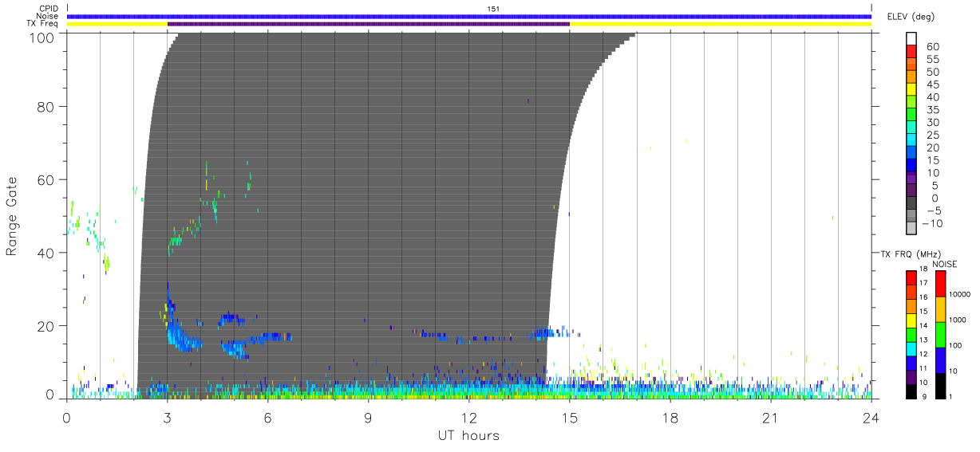The width and height of the screenshot is (980, 452).
Task: Click the red top segment of NOISE bar
Action: [940, 284]
